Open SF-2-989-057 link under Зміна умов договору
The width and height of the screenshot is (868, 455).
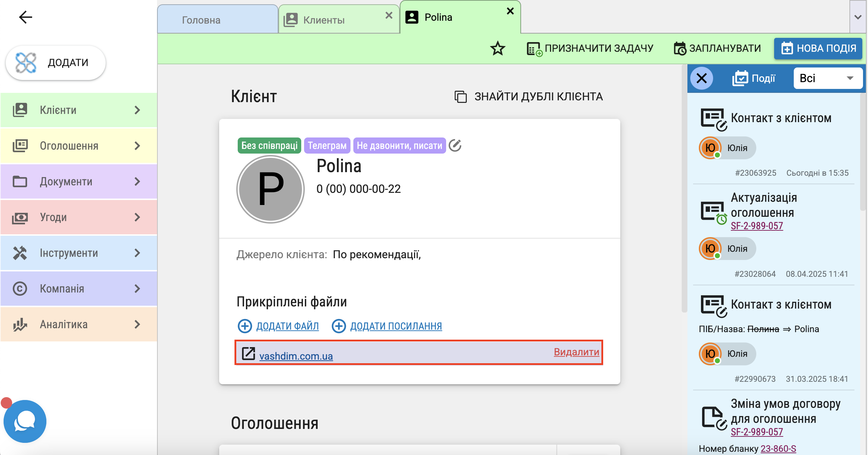(x=757, y=432)
